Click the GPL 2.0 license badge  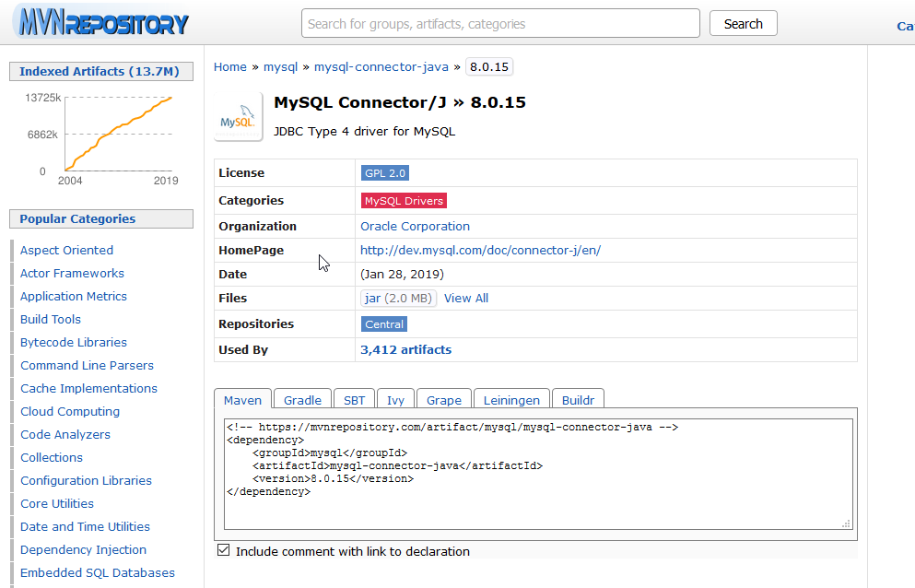click(385, 173)
